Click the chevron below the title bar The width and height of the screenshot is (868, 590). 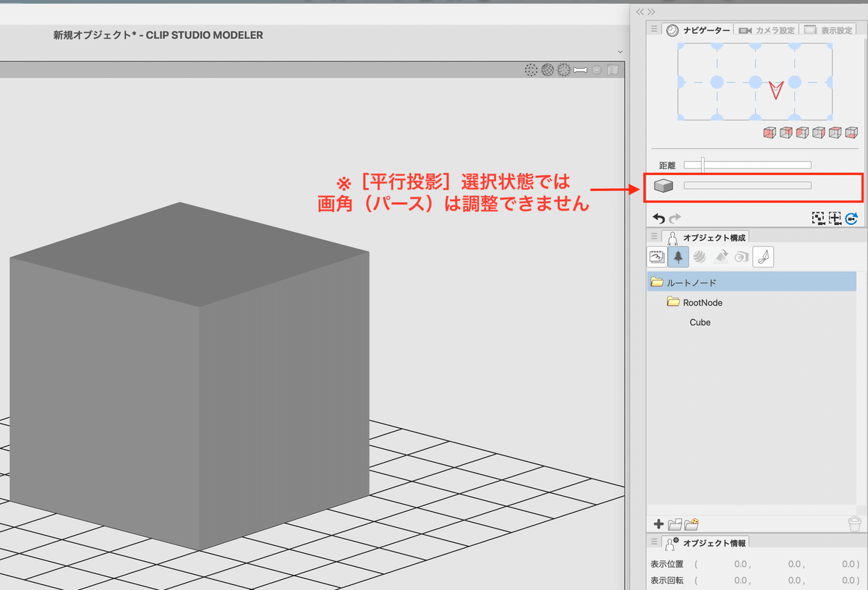620,51
